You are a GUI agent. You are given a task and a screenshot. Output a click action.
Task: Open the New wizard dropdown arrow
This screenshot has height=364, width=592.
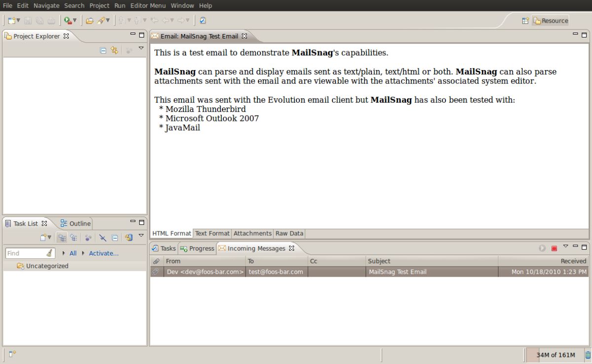pos(18,21)
